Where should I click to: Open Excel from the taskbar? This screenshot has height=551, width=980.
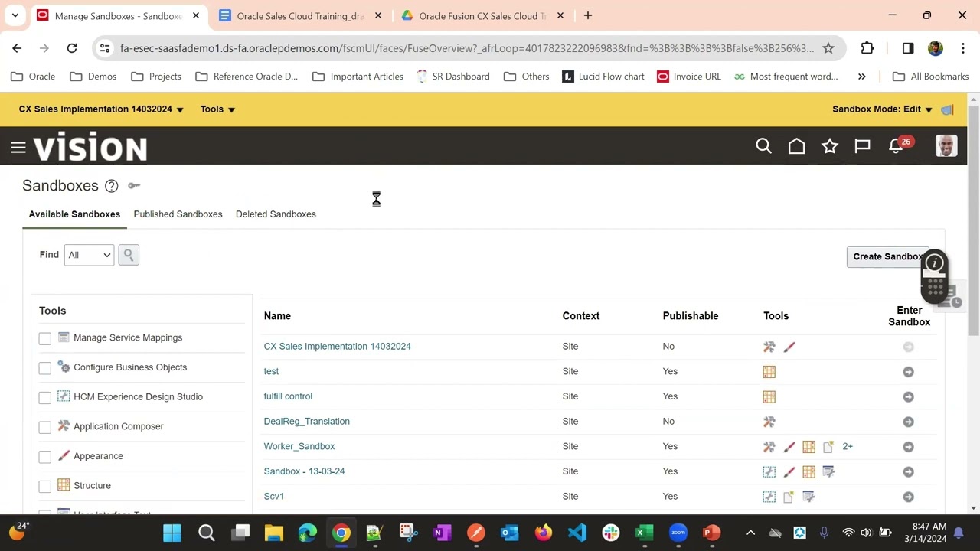(644, 533)
